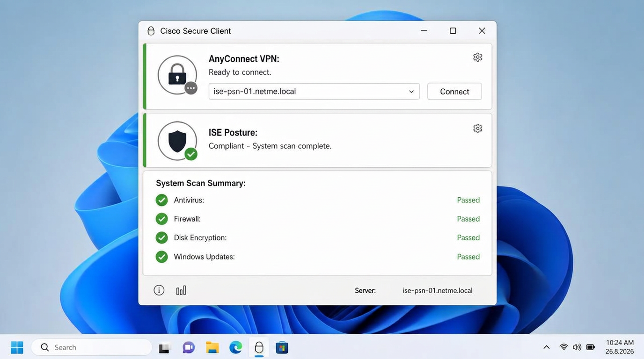Close the Cisco Secure Client window

click(x=482, y=31)
